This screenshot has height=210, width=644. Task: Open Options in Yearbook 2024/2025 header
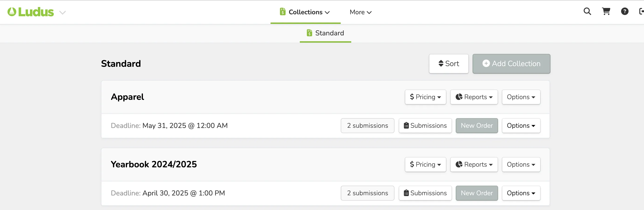click(521, 164)
